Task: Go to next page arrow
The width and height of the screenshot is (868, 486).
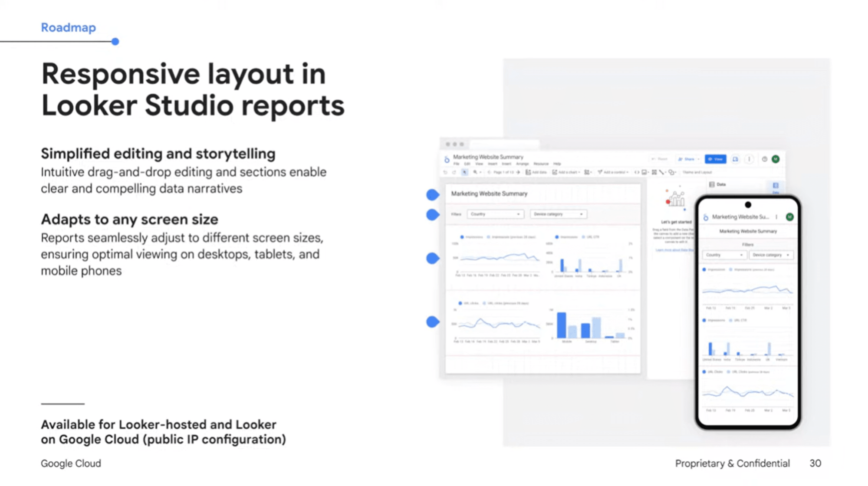Action: coord(518,172)
